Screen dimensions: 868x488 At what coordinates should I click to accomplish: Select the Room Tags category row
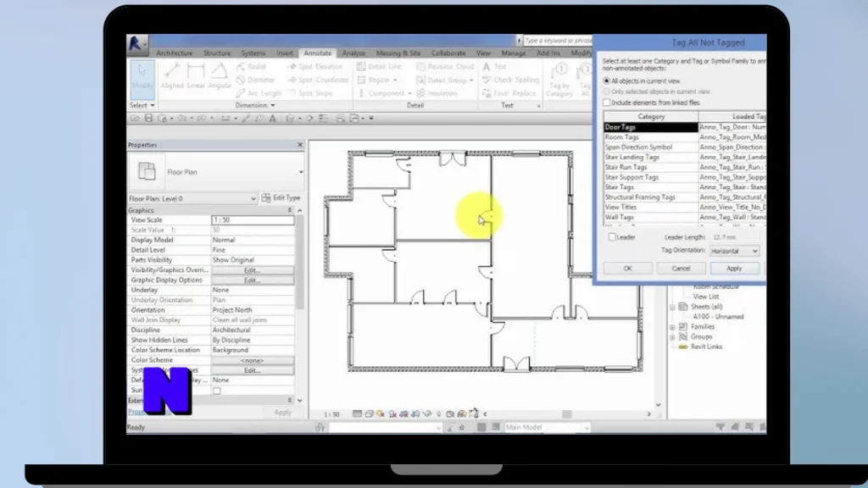[685, 137]
